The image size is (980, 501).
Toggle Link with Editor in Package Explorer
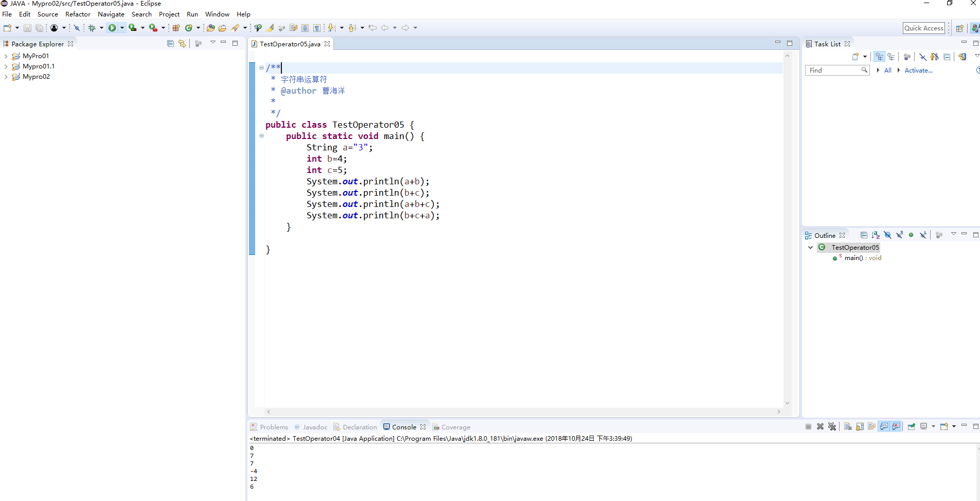(x=182, y=44)
